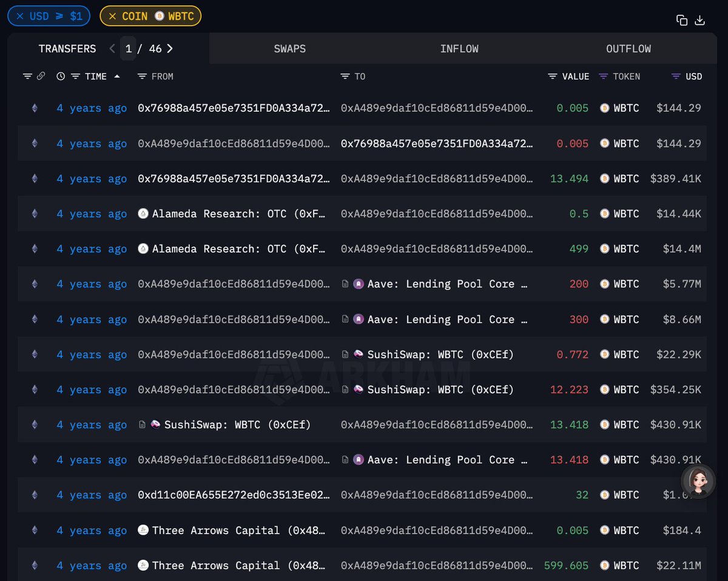Open the TIME column filter
The image size is (728, 581).
(75, 76)
